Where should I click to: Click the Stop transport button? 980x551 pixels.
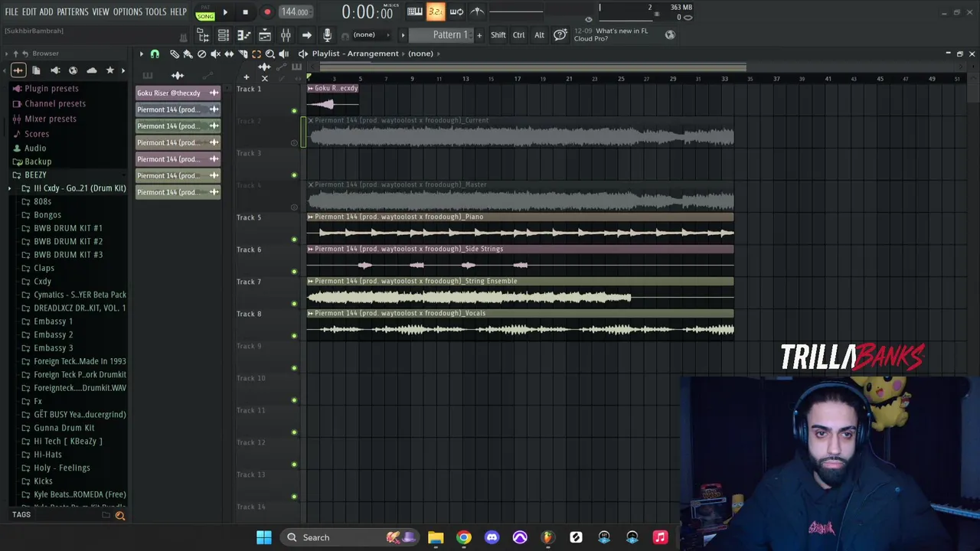click(x=245, y=12)
